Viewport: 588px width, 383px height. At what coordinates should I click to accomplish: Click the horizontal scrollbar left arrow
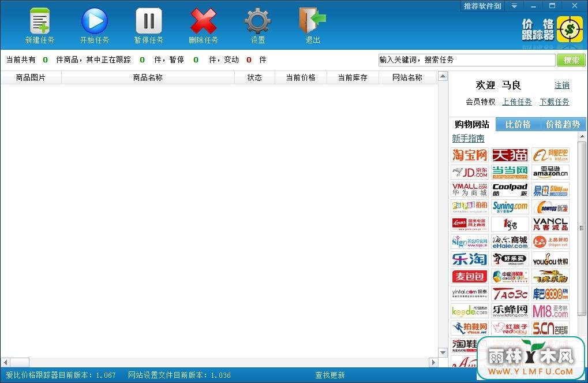[5, 362]
